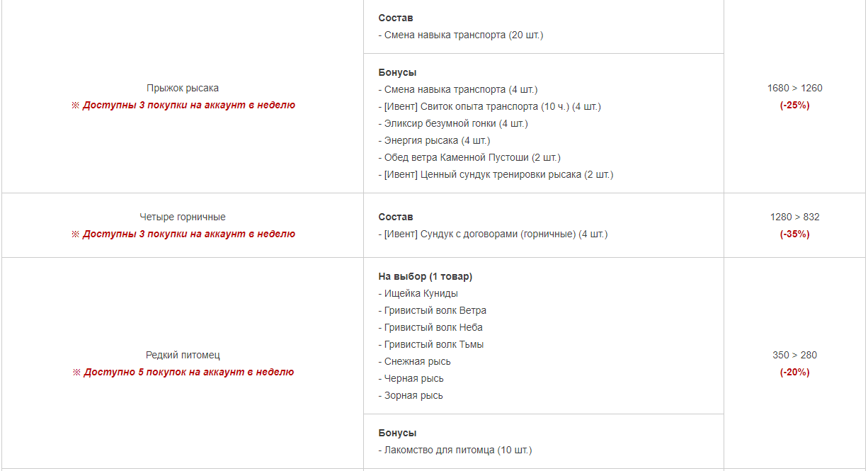Click the "На выбор (1 товар)" heading
The image size is (868, 471).
click(425, 277)
